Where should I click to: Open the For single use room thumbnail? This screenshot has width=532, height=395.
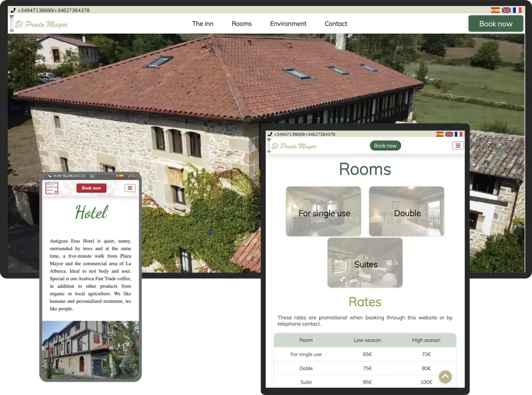pyautogui.click(x=324, y=211)
